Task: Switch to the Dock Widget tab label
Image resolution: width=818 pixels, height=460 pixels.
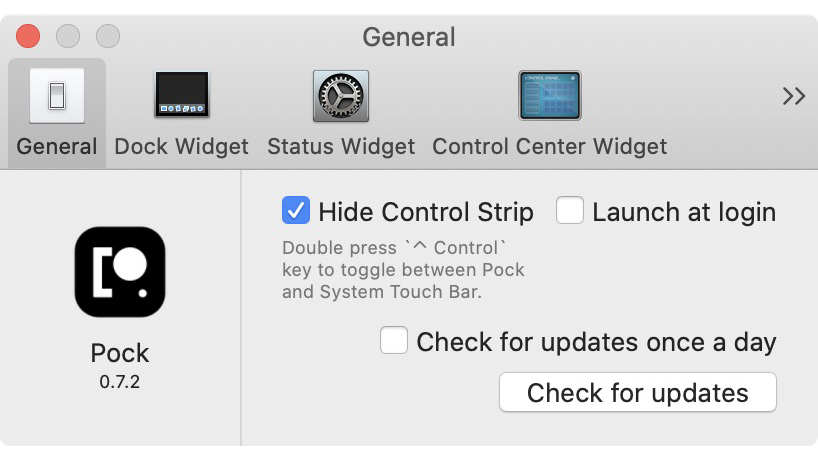Action: [182, 147]
